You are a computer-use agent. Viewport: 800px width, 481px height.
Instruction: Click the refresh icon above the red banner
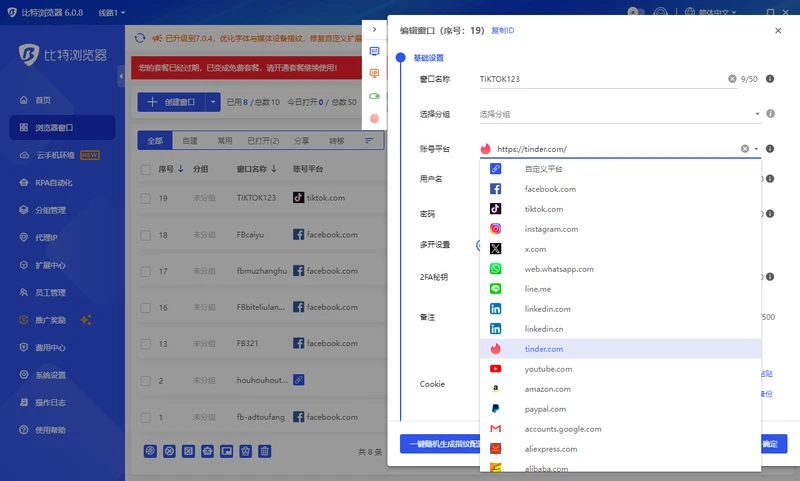tap(140, 38)
